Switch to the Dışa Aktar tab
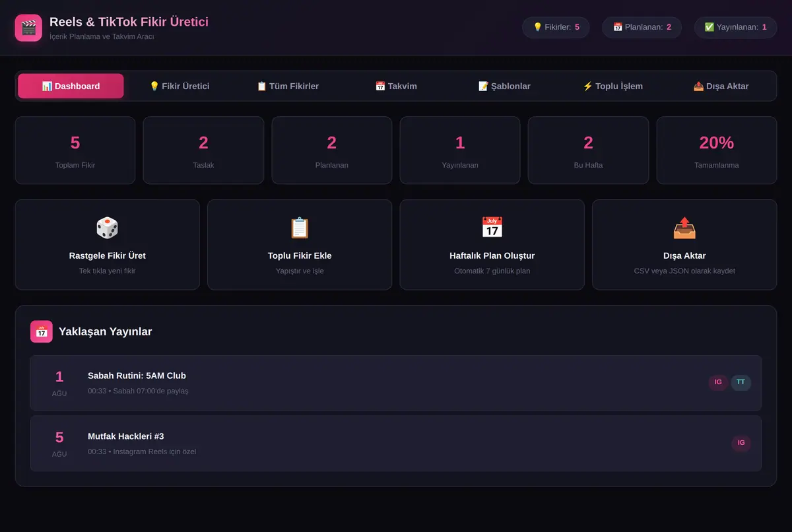The image size is (792, 532). click(x=721, y=86)
